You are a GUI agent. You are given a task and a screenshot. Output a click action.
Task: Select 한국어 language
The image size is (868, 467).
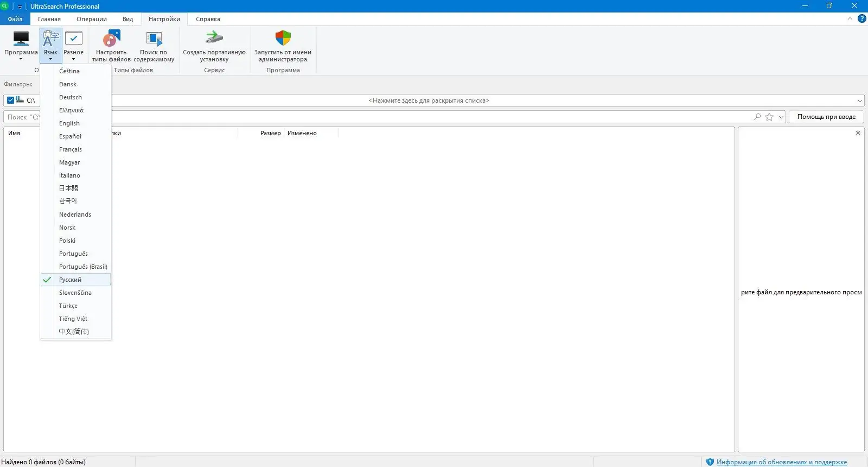pos(76,201)
